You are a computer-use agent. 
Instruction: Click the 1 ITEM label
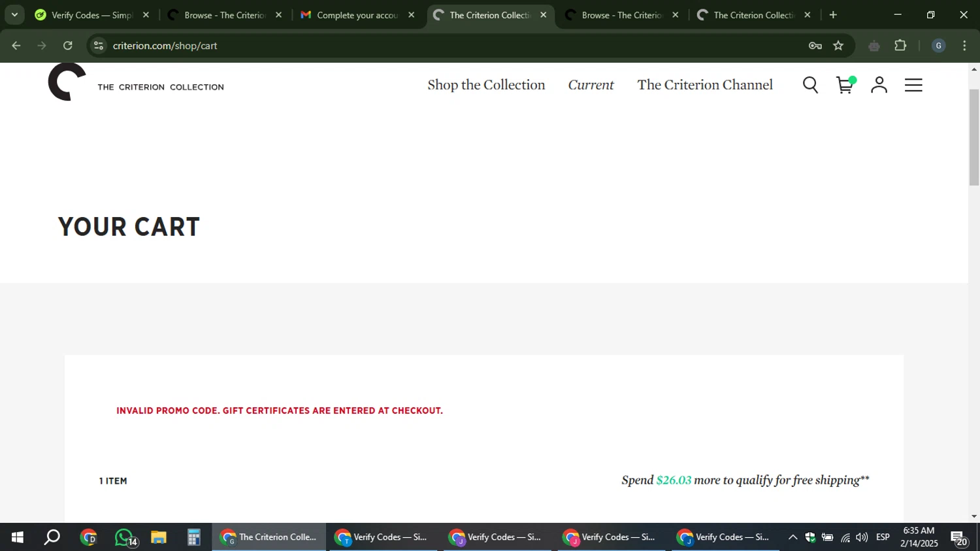pyautogui.click(x=113, y=481)
